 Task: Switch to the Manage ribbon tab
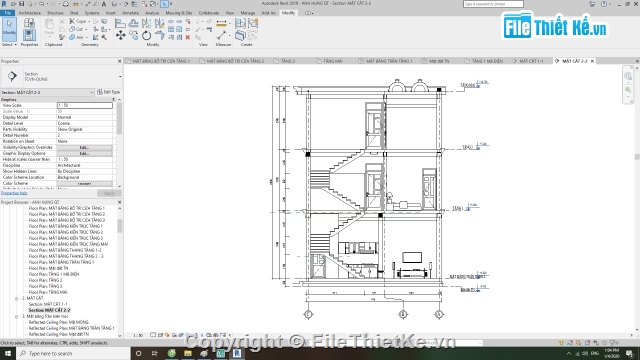click(x=247, y=13)
